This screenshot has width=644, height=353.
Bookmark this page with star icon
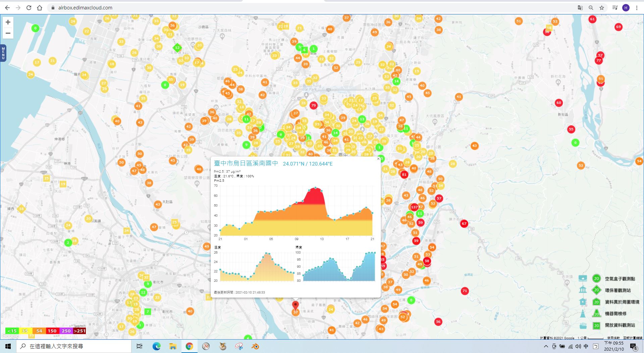(602, 8)
